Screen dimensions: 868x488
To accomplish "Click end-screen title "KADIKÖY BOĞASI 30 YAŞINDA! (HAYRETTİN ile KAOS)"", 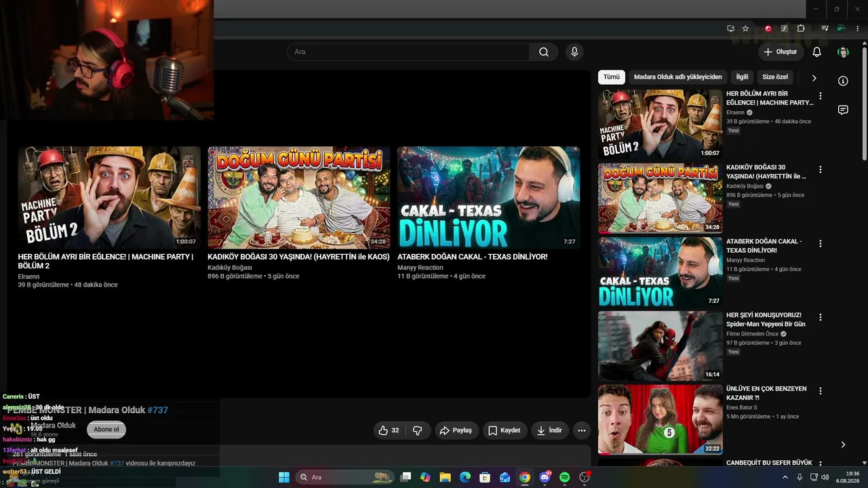I will 298,257.
